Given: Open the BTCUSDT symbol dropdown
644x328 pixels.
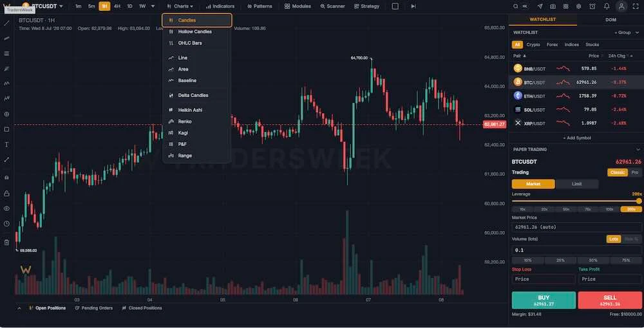Looking at the screenshot, I should pyautogui.click(x=43, y=6).
